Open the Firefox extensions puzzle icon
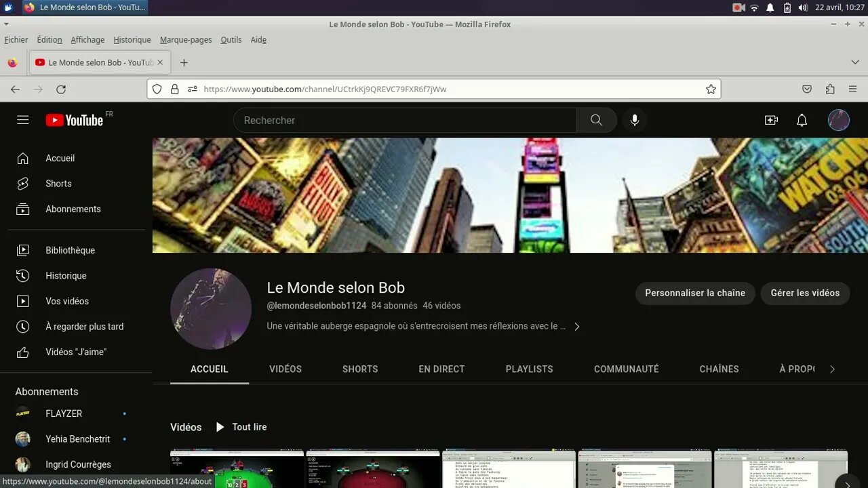868x488 pixels. (x=830, y=89)
